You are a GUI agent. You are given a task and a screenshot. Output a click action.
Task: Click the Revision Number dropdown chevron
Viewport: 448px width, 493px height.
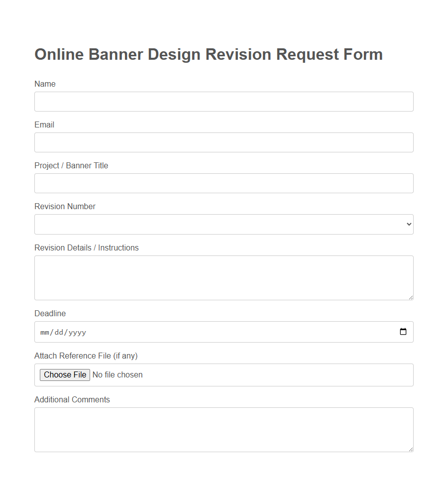[408, 224]
